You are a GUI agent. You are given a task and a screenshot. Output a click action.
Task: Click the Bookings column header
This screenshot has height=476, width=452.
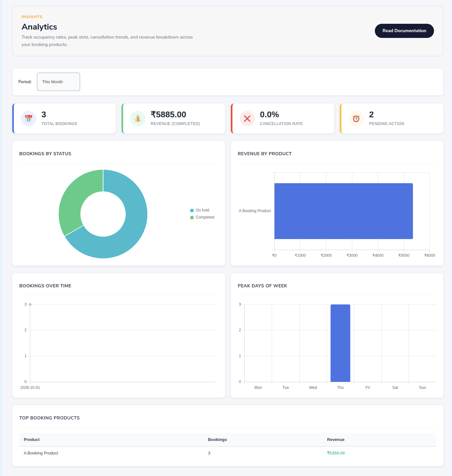click(217, 440)
